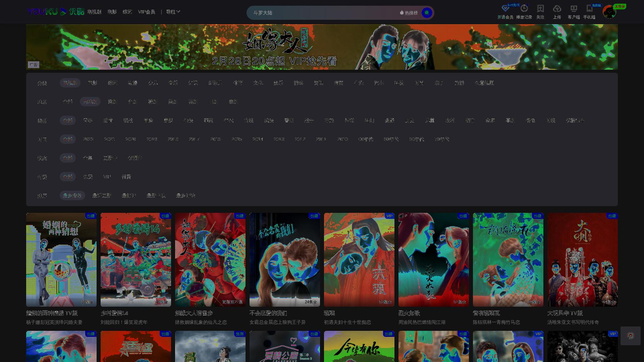The width and height of the screenshot is (644, 362).
Task: Click the 不会恋爱的我们 title link
Action: click(268, 313)
